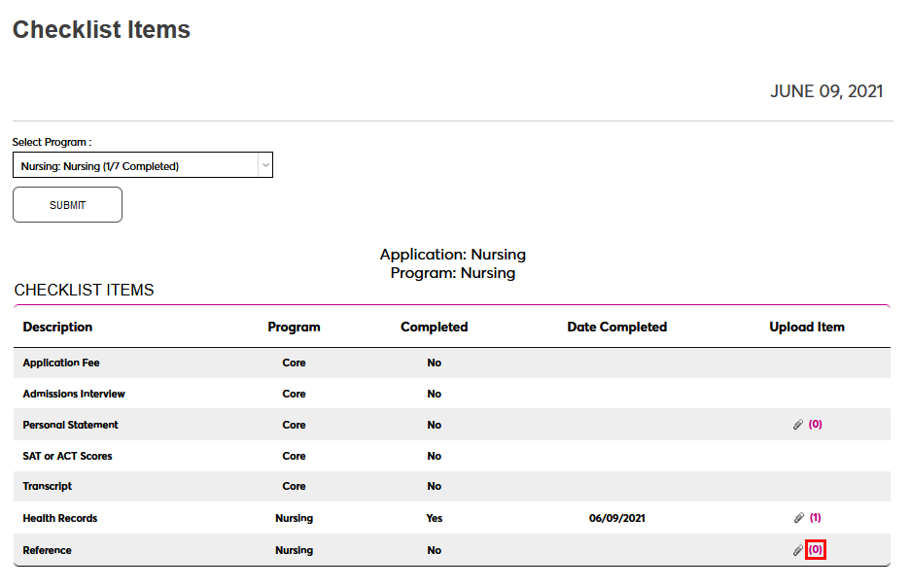Click the Program column header
The image size is (910, 588).
click(x=294, y=327)
